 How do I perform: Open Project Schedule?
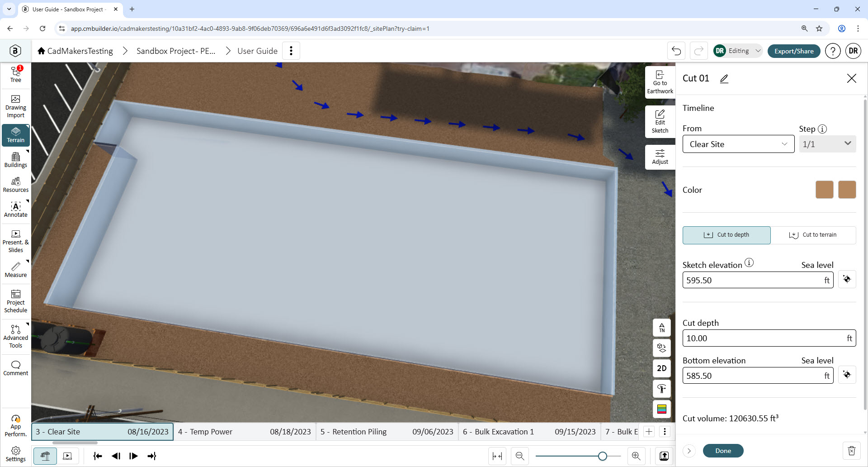coord(16,302)
